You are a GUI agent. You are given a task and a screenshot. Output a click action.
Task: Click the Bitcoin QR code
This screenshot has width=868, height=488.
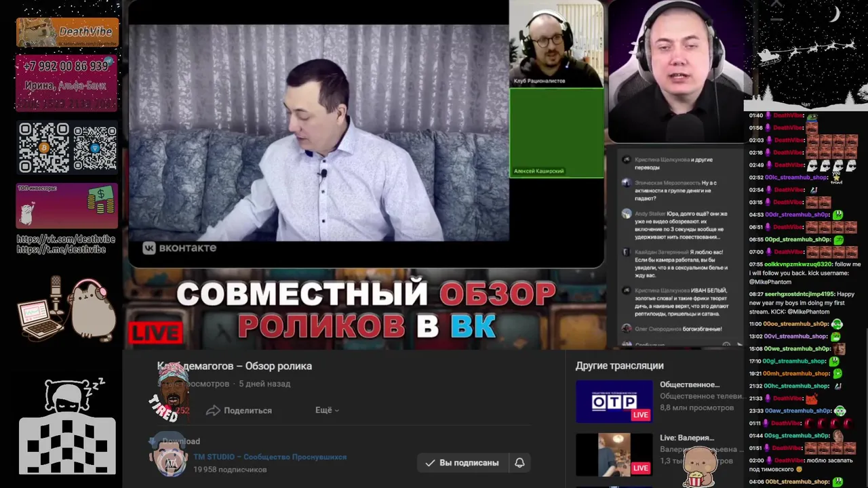(x=44, y=147)
